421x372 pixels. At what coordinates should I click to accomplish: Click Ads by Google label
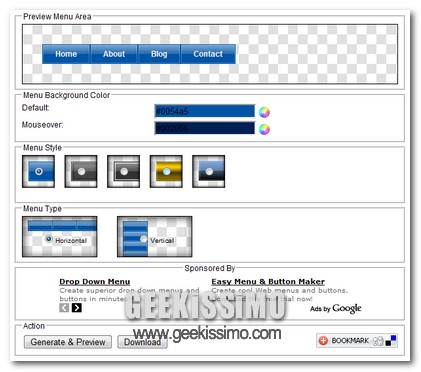pos(336,309)
